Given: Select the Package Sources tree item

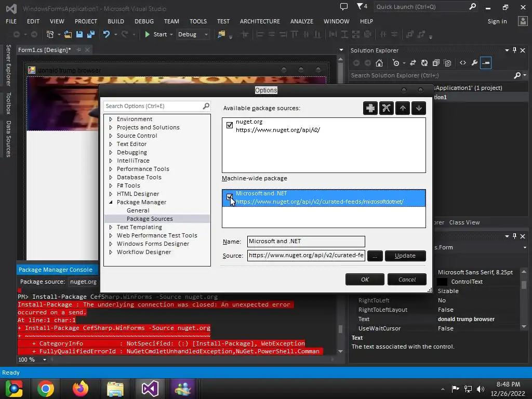Looking at the screenshot, I should [150, 219].
